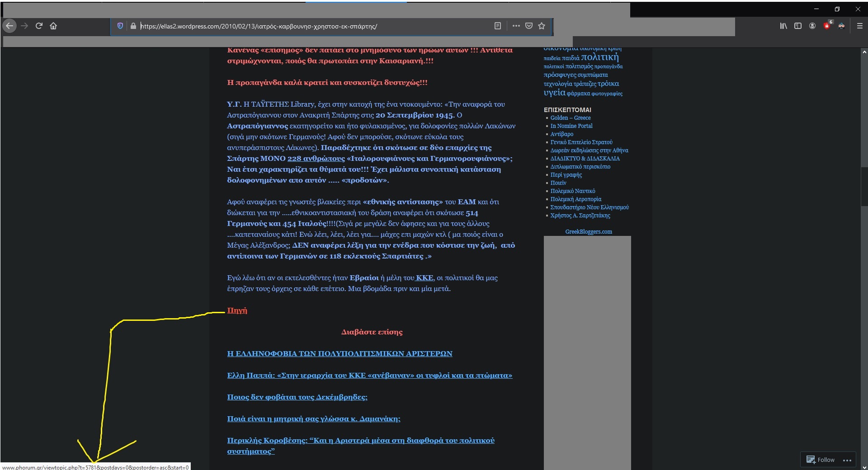Visit Περί γραφής link
The width and height of the screenshot is (868, 470).
tap(566, 175)
